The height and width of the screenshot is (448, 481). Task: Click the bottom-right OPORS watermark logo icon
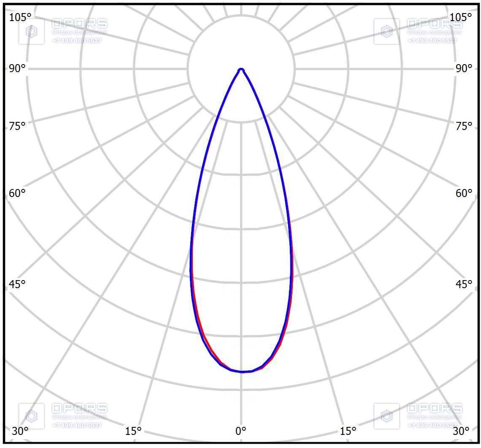pyautogui.click(x=386, y=416)
